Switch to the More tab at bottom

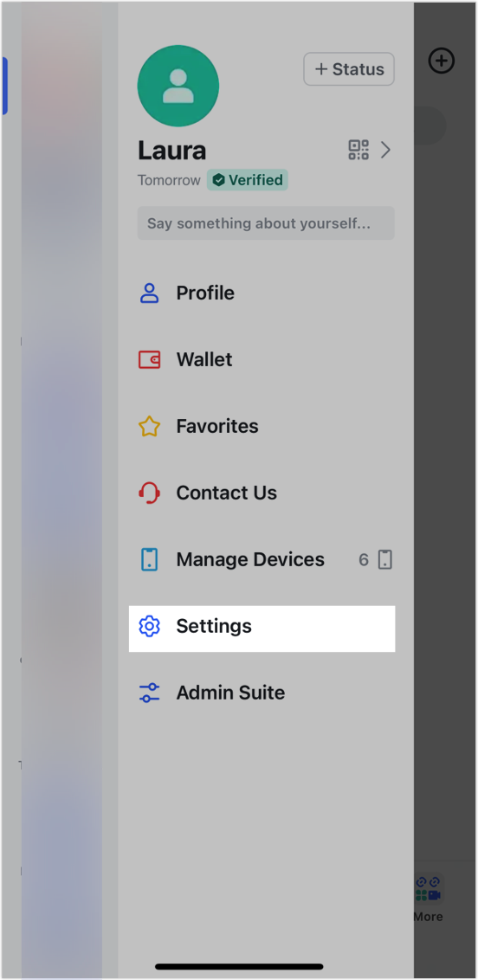428,898
